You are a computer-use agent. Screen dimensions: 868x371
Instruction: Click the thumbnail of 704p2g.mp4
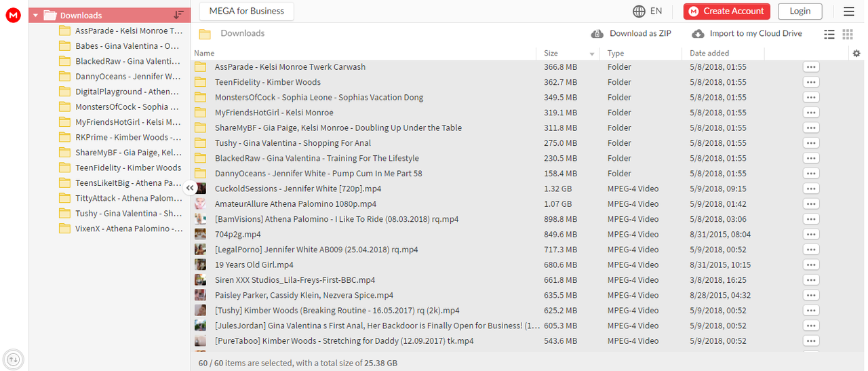(x=200, y=234)
